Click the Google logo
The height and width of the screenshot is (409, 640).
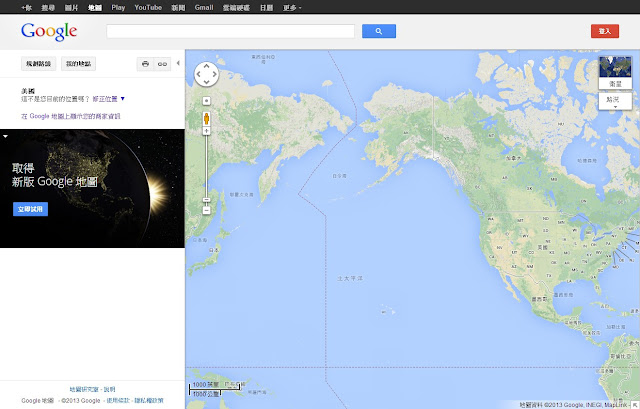pyautogui.click(x=49, y=31)
